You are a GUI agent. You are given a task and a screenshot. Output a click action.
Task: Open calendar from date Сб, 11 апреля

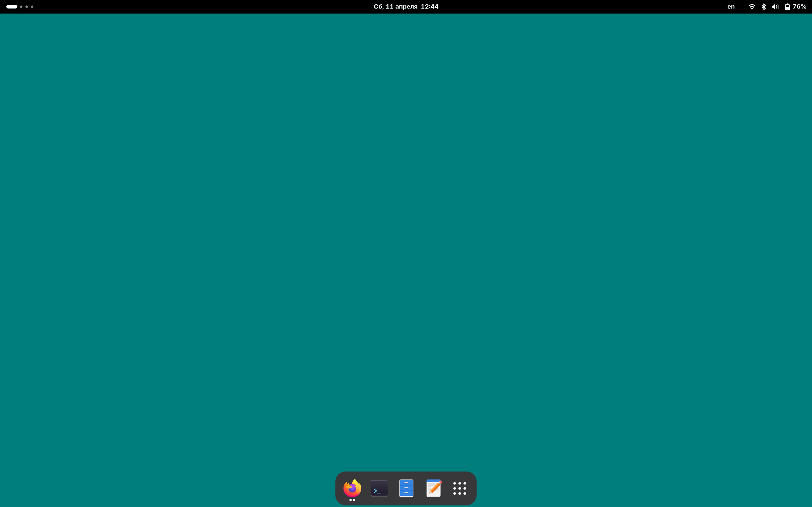click(395, 7)
